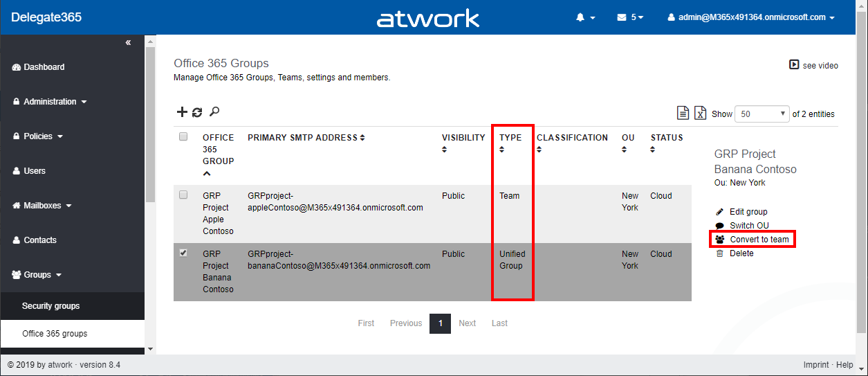Click the Switch OU speech icon
The width and height of the screenshot is (868, 376).
point(719,226)
